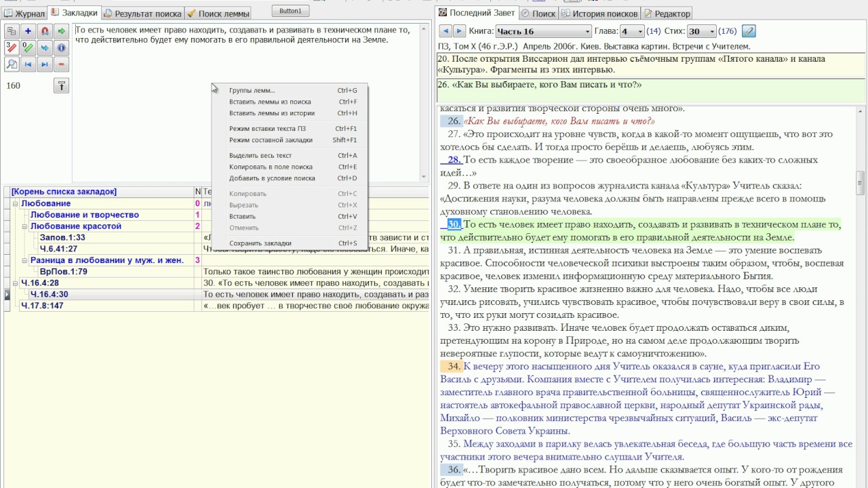The width and height of the screenshot is (868, 488).
Task: Click the blue info icon
Action: point(61,47)
